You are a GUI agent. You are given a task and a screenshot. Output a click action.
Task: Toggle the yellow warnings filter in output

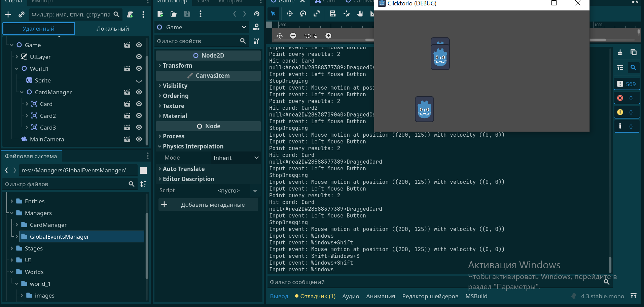click(627, 112)
